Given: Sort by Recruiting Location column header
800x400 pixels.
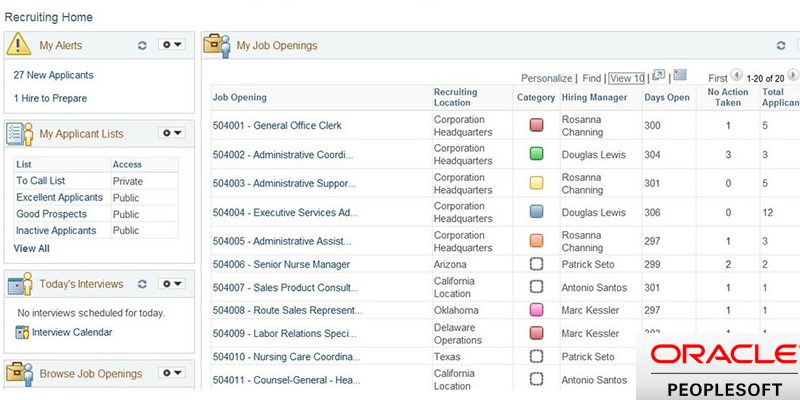Looking at the screenshot, I should point(456,97).
